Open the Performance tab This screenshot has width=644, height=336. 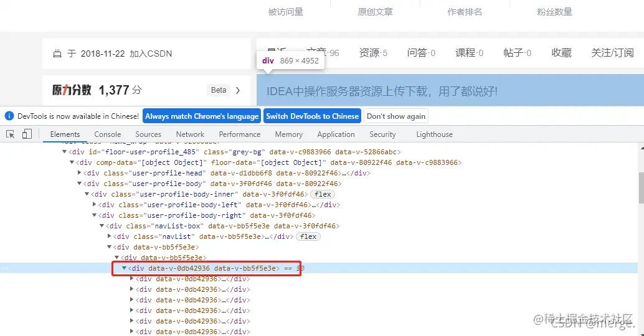240,134
